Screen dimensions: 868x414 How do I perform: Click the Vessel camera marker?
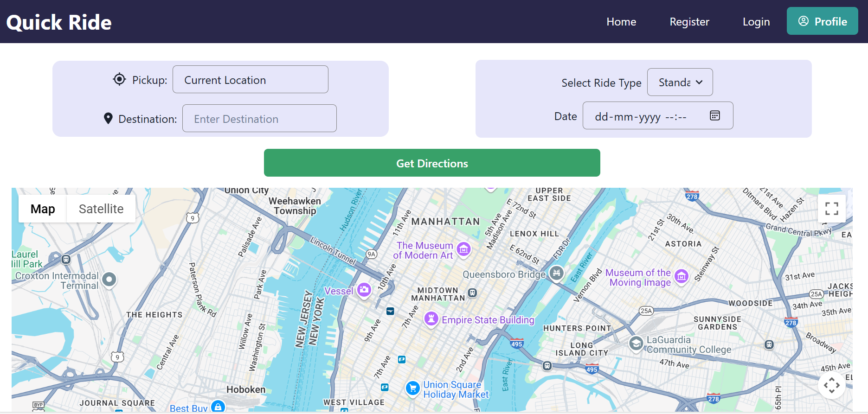click(x=364, y=290)
